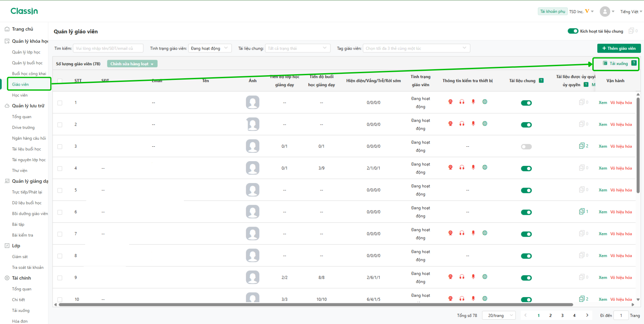Click the authorized documents icon in row 3
This screenshot has width=644, height=324.
click(x=582, y=146)
